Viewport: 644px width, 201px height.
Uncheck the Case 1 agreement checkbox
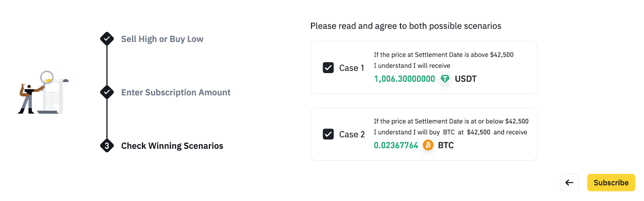coord(328,68)
